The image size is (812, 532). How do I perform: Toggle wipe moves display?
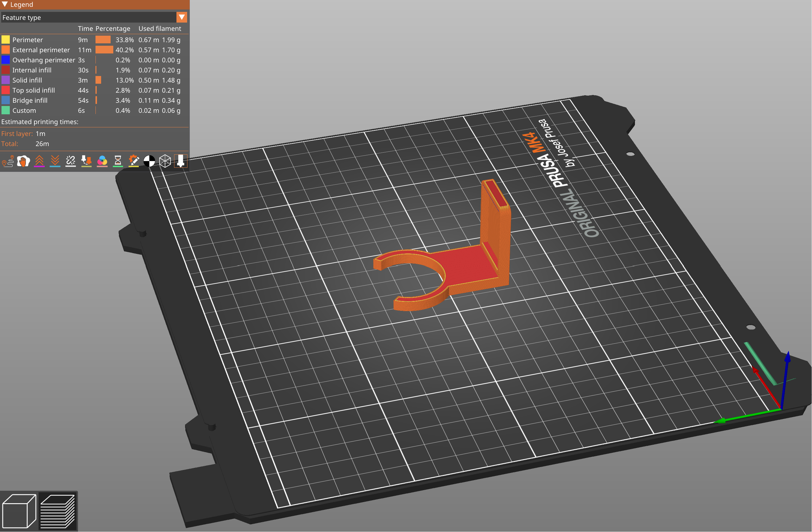23,161
